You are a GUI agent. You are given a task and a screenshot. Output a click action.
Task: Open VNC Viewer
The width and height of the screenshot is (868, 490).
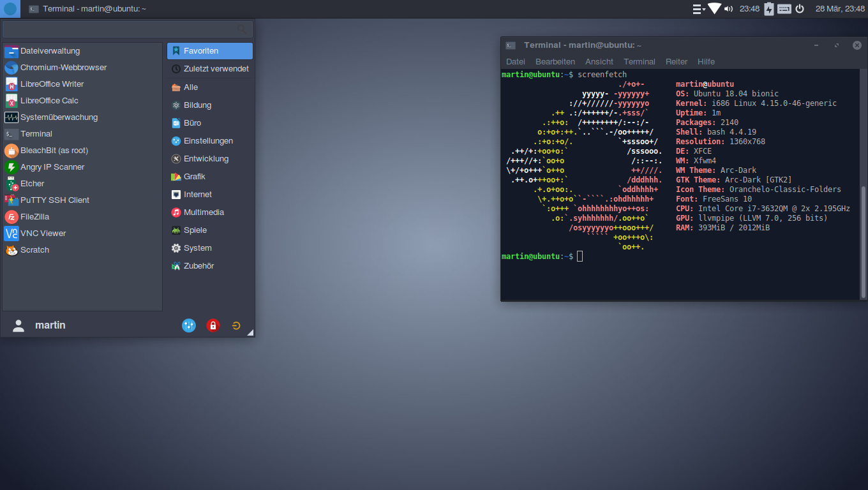(x=82, y=234)
